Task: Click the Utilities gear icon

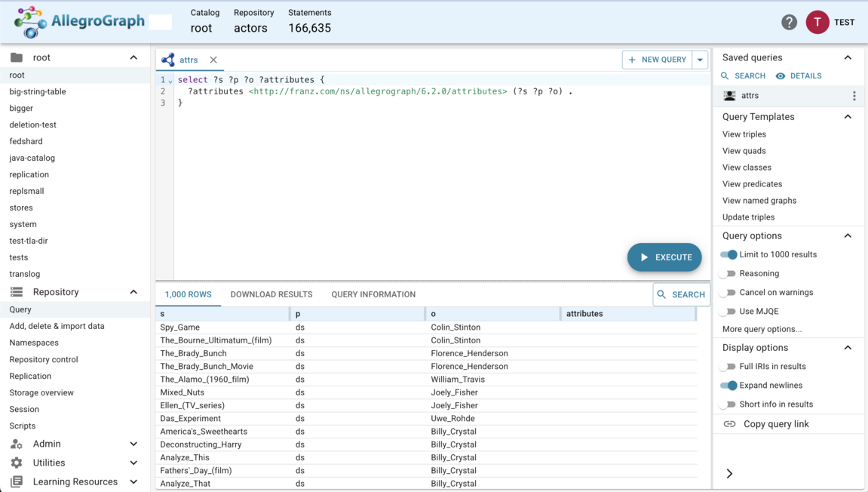Action: (x=17, y=463)
